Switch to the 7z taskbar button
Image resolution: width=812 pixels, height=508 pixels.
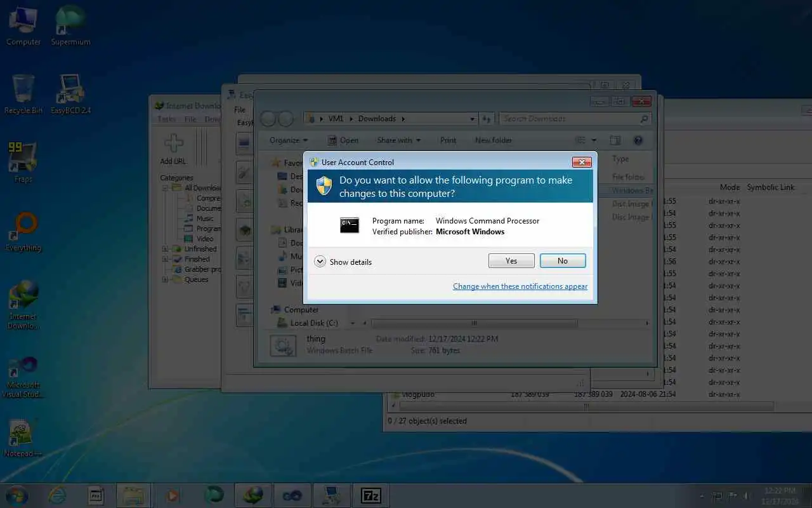coord(371,495)
